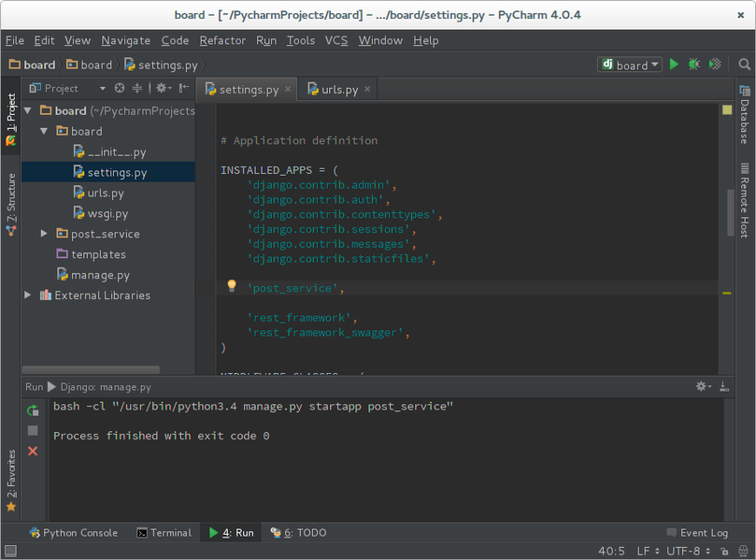Debug the board configuration with bug icon
The height and width of the screenshot is (560, 756).
click(694, 65)
